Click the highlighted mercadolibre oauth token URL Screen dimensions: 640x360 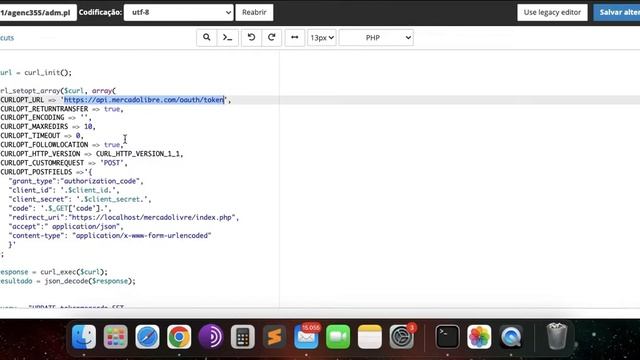pyautogui.click(x=144, y=100)
